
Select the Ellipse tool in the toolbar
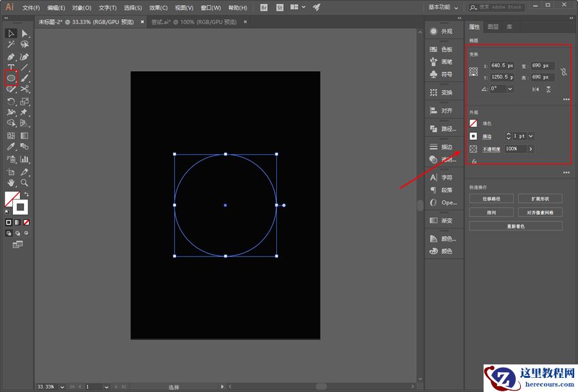tap(12, 78)
